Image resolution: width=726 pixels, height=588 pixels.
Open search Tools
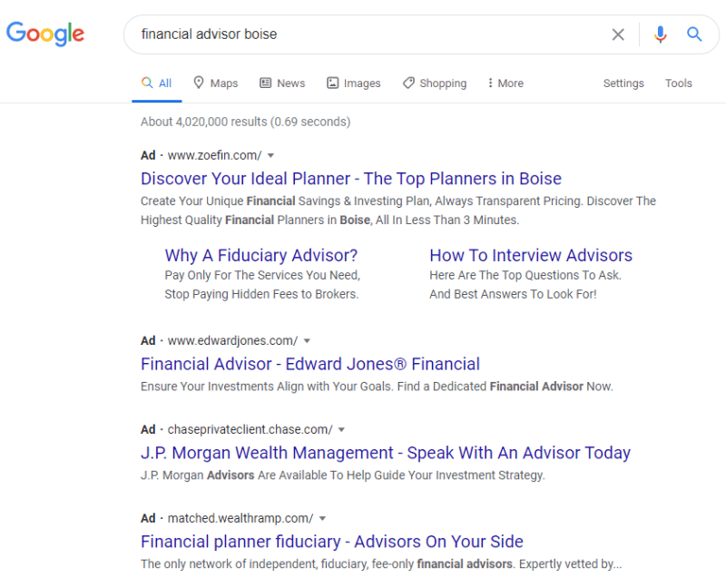pyautogui.click(x=678, y=83)
